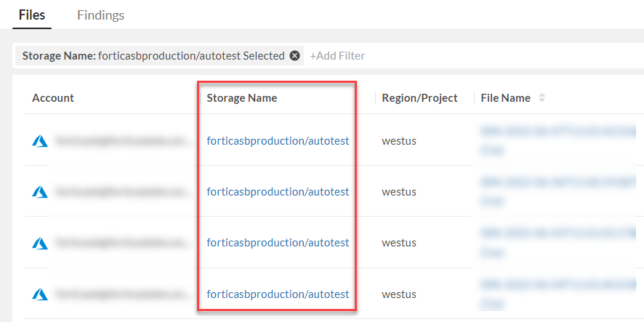644x322 pixels.
Task: Click the Account column header
Action: pos(53,98)
